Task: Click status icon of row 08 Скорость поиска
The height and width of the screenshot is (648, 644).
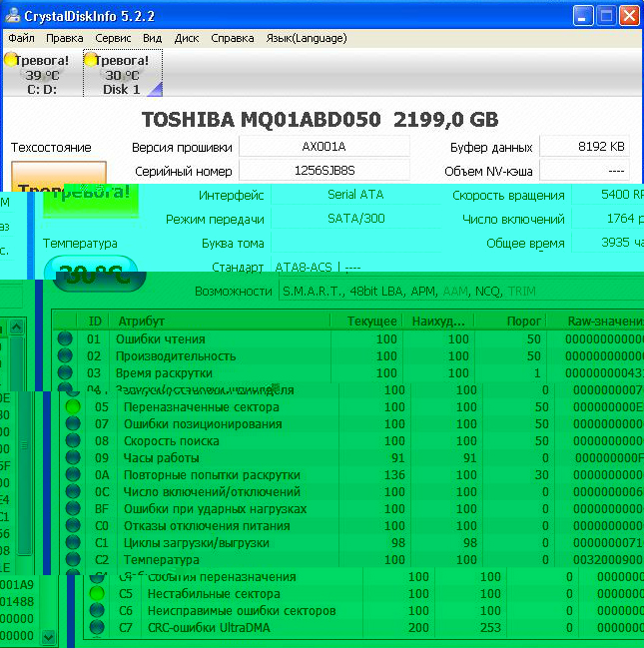Action: tap(73, 440)
